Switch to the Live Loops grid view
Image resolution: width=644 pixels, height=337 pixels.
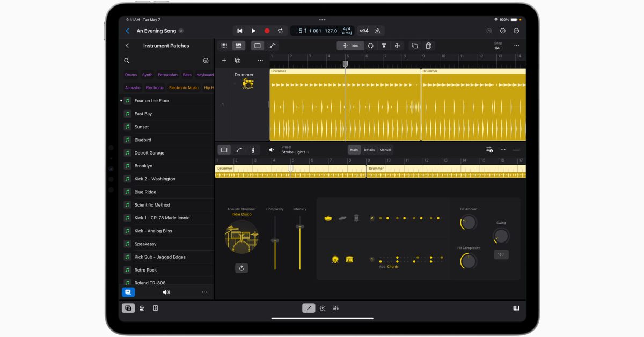[x=224, y=46]
